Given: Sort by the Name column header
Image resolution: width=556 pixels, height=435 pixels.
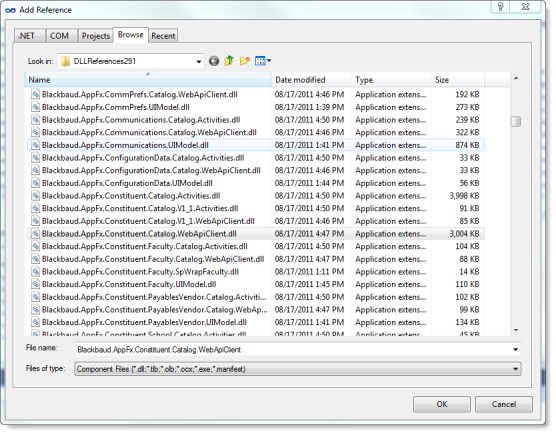Looking at the screenshot, I should tap(148, 80).
